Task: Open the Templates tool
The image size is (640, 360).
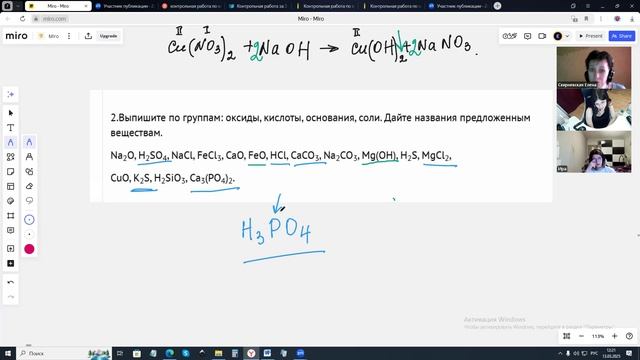Action: pos(11,186)
